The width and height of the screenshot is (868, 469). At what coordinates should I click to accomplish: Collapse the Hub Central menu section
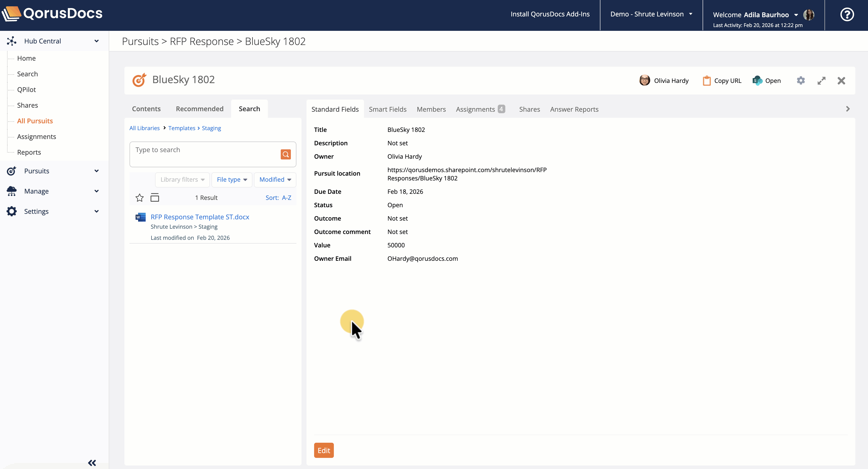click(x=96, y=41)
